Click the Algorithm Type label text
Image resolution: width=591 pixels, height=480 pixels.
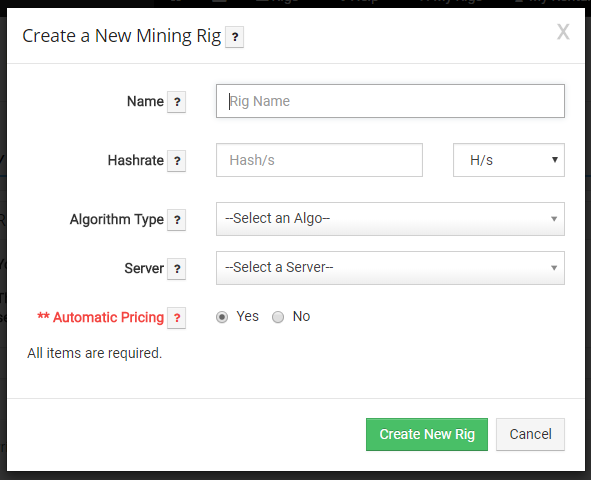[117, 219]
